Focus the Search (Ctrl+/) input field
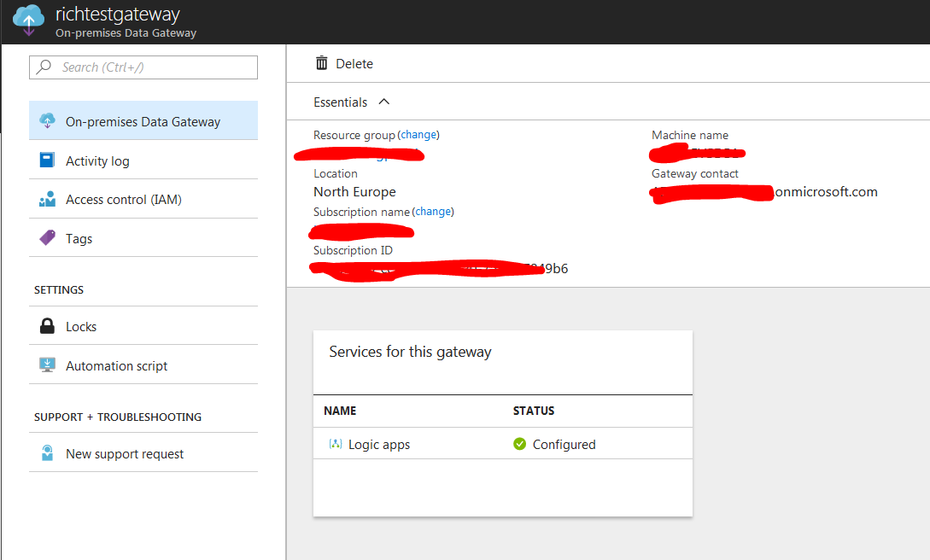The width and height of the screenshot is (930, 560). click(x=143, y=67)
